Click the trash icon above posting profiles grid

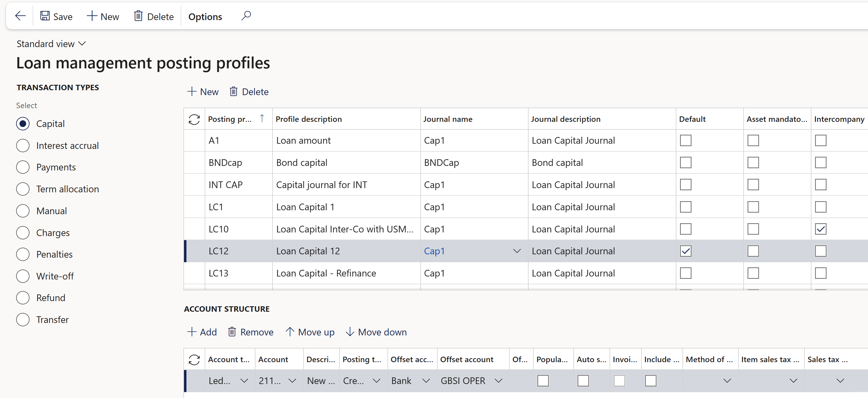coord(234,91)
